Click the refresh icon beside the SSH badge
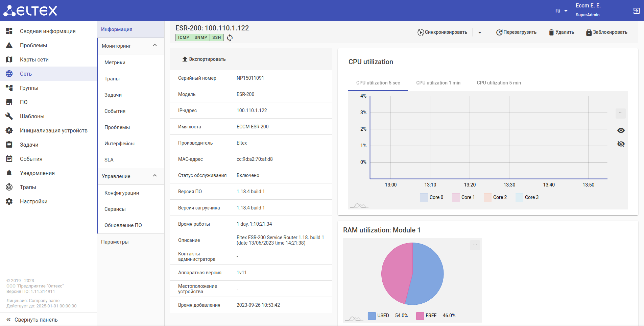 230,38
